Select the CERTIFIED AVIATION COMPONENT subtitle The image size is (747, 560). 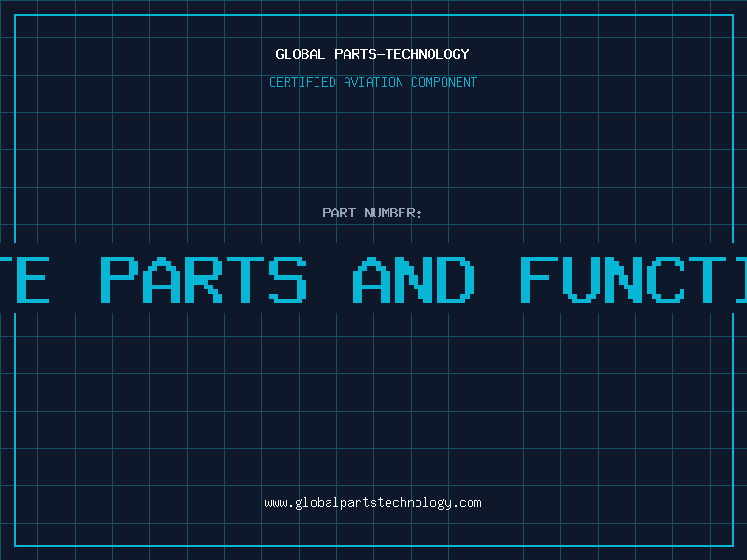click(373, 82)
